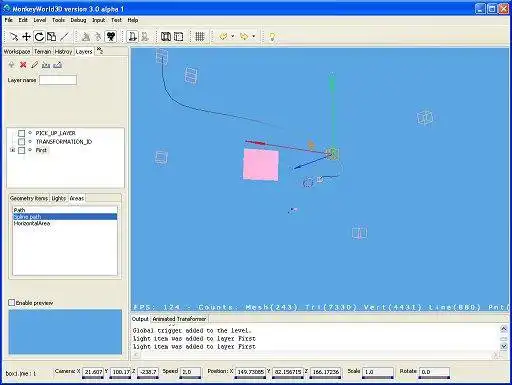The width and height of the screenshot is (512, 385).
Task: Select the diagonal line tool
Action: pyautogui.click(x=64, y=36)
